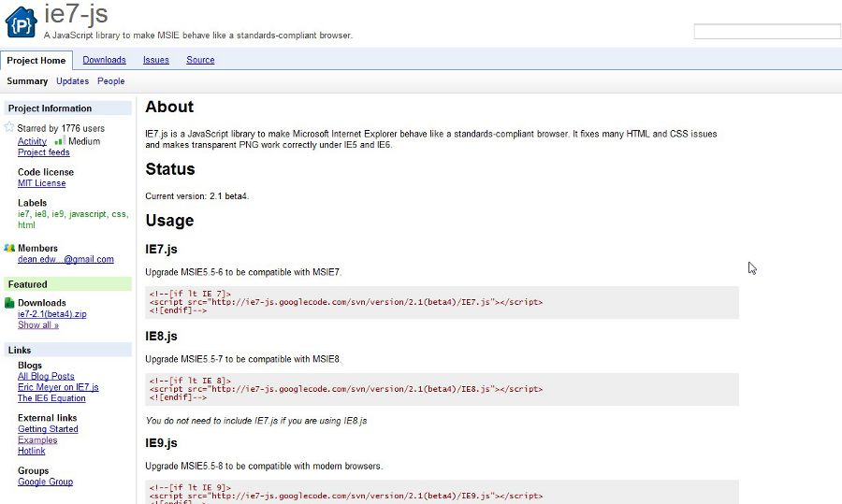Click the ie7 label

23,214
